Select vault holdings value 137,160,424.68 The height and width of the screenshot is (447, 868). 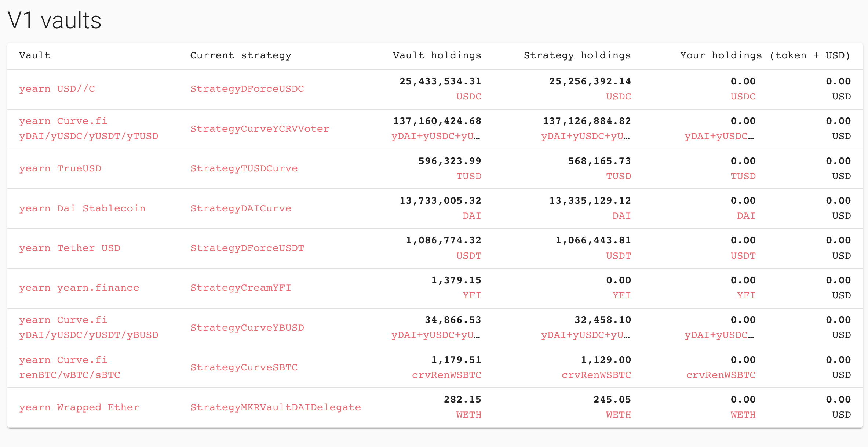tap(437, 121)
